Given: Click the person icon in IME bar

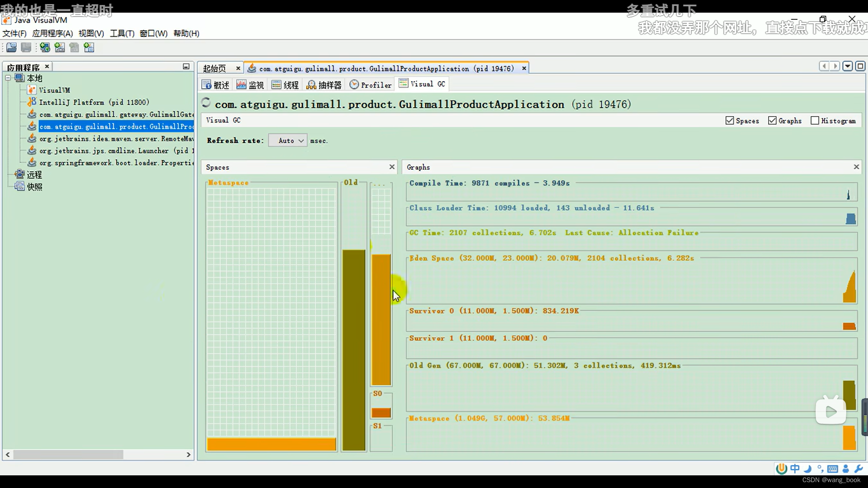Looking at the screenshot, I should click(x=846, y=469).
